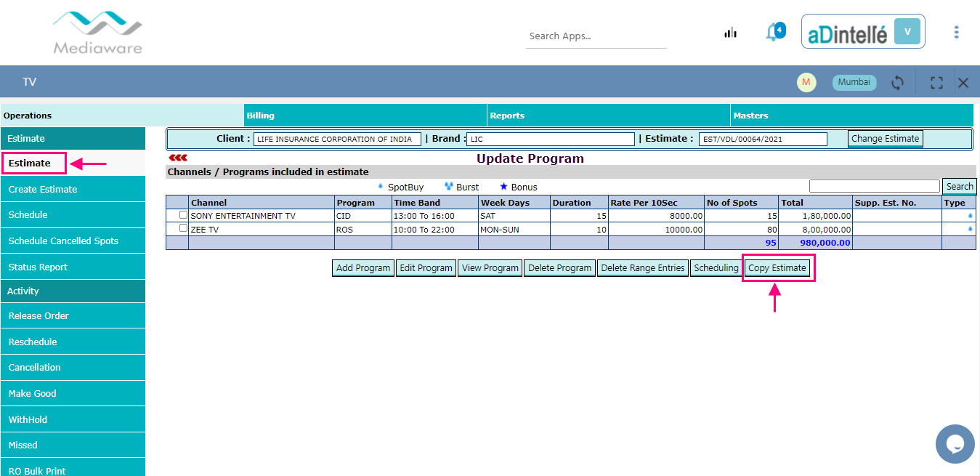Image resolution: width=980 pixels, height=476 pixels.
Task: Click the CID program cell
Action: 363,216
